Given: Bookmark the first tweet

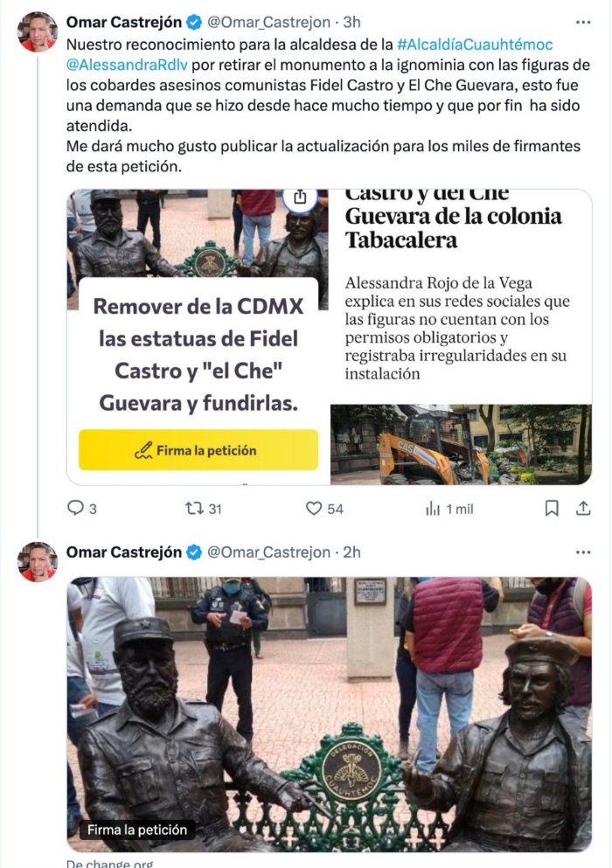Looking at the screenshot, I should [x=552, y=508].
